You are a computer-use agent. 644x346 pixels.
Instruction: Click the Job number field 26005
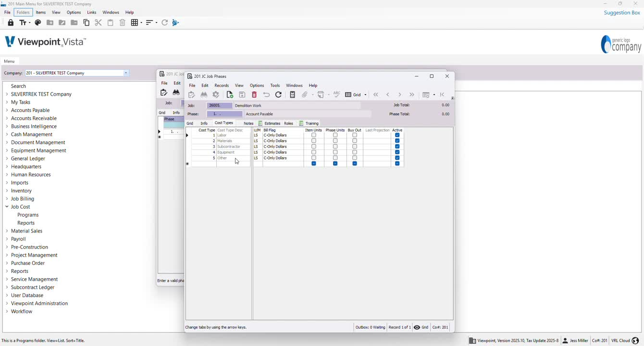pos(219,105)
